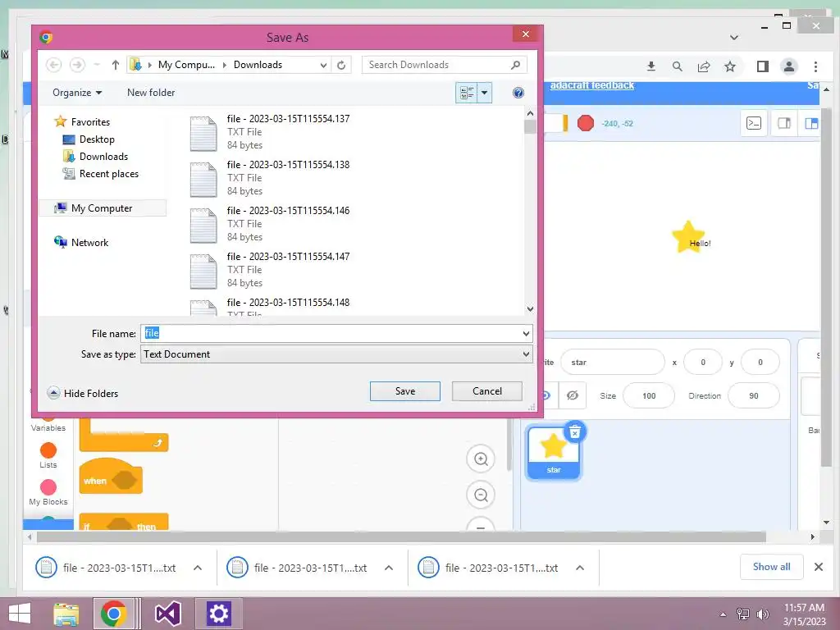Image resolution: width=840 pixels, height=630 pixels.
Task: Toggle Chrome side panel icon
Action: pyautogui.click(x=762, y=66)
